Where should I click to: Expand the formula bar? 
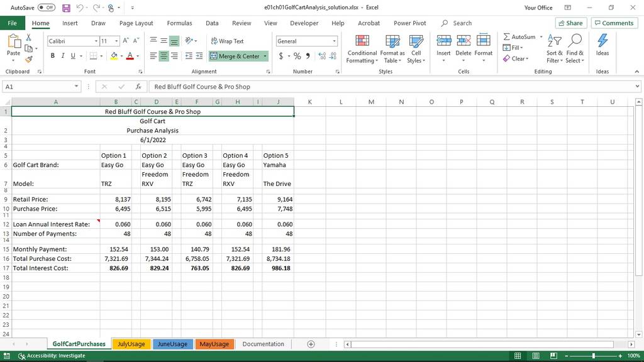[637, 86]
